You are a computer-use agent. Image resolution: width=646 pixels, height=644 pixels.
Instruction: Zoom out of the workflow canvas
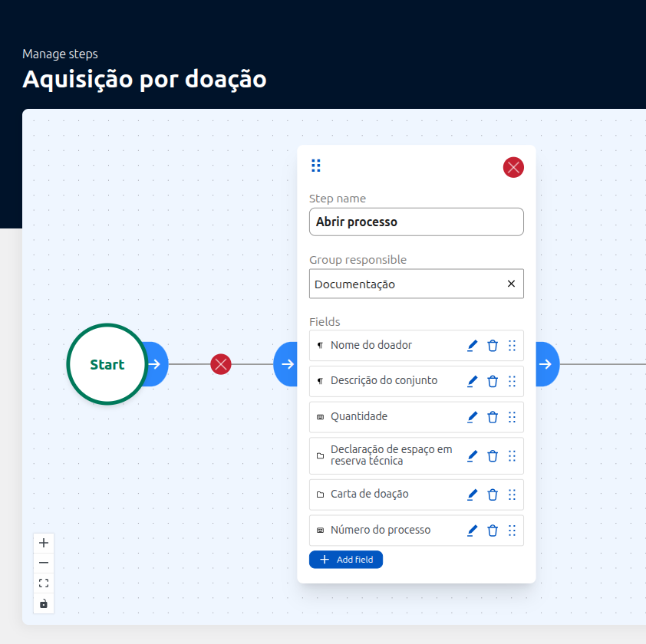pos(43,562)
